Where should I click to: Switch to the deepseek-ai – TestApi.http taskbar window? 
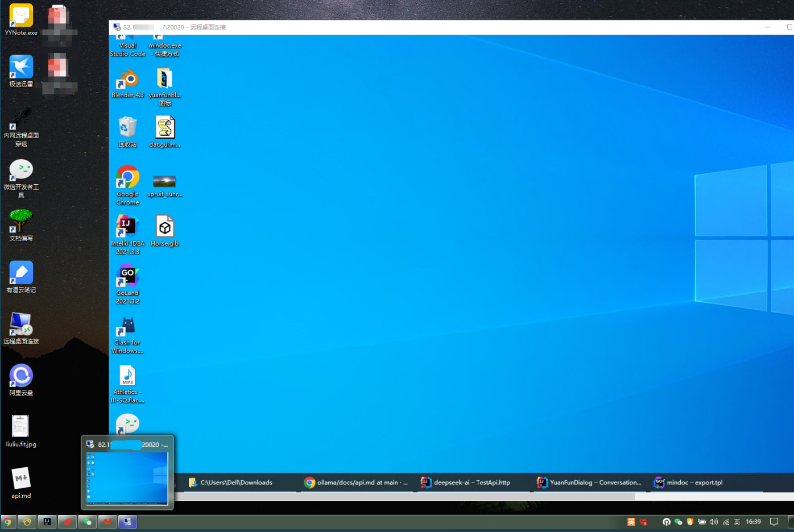(465, 483)
